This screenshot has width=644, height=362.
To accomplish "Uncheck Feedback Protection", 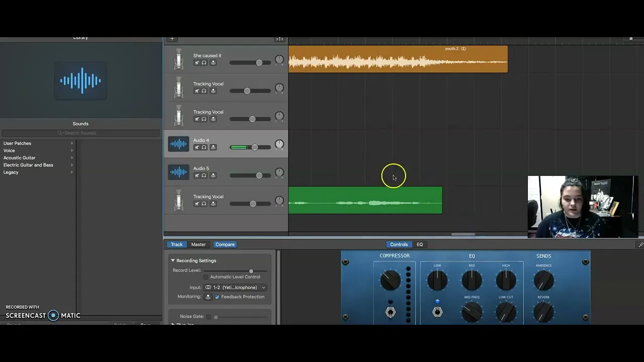I will (x=217, y=297).
